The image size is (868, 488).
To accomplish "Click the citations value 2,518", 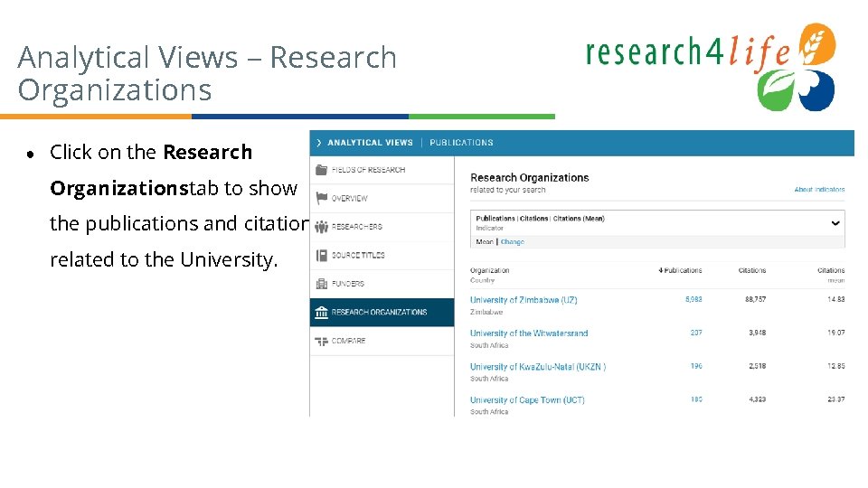I will click(758, 366).
